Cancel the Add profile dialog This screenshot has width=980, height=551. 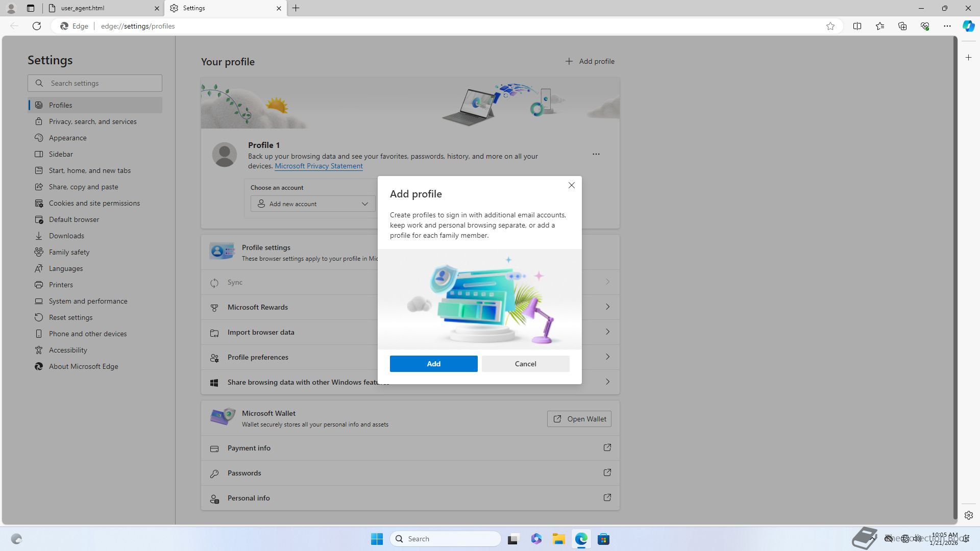coord(525,364)
